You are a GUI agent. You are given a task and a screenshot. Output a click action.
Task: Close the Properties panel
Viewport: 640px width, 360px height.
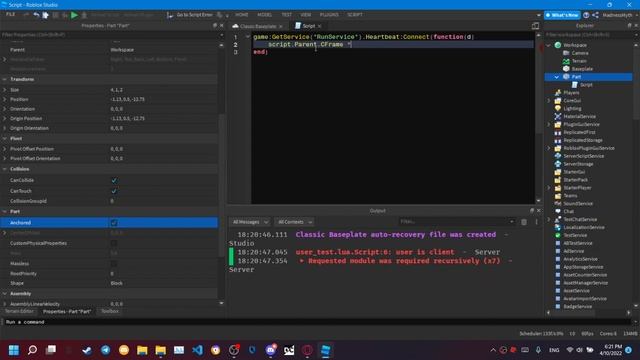coord(222,25)
